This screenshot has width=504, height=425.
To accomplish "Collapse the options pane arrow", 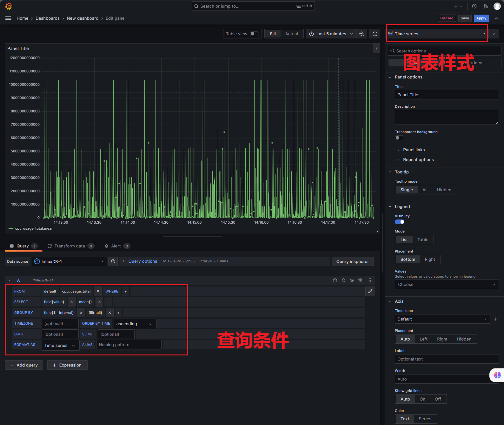I will (x=494, y=34).
